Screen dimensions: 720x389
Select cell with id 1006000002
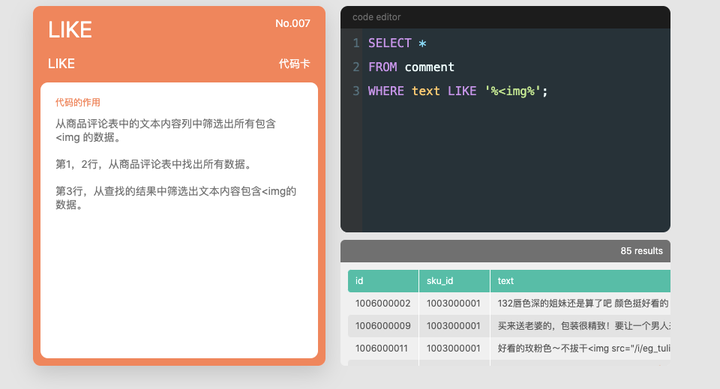point(383,303)
